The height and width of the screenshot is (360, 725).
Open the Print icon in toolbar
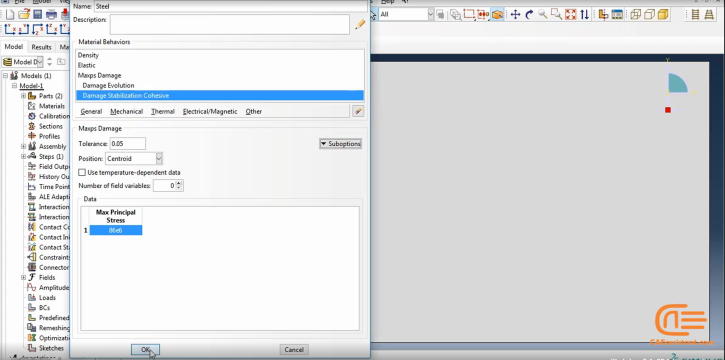click(x=51, y=14)
